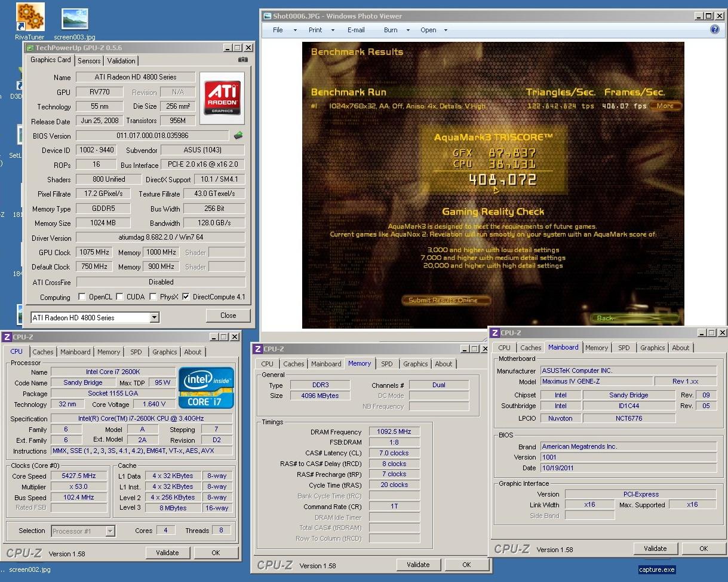This screenshot has width=728, height=582.
Task: Toggle the PhysX checkbox in GPU-Z
Action: (x=154, y=297)
